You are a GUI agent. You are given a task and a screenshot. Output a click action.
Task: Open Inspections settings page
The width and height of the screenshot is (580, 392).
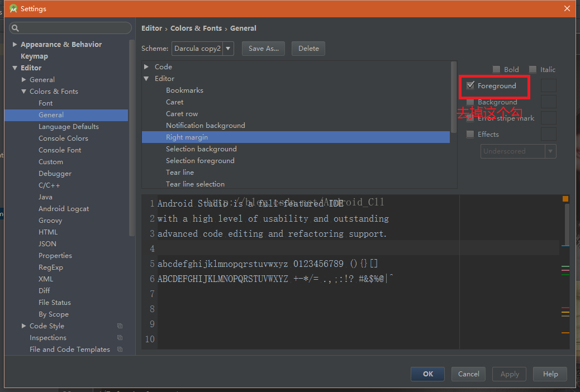coord(47,338)
